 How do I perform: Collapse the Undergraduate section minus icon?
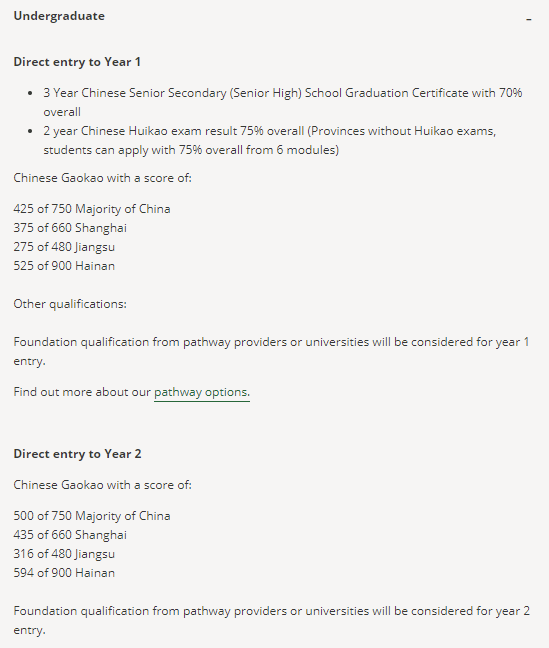(529, 19)
